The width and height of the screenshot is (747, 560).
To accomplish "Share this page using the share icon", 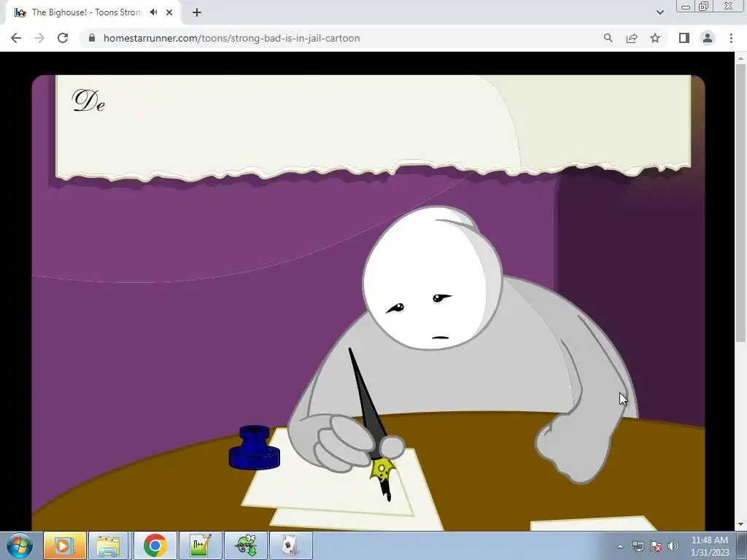I will click(632, 38).
